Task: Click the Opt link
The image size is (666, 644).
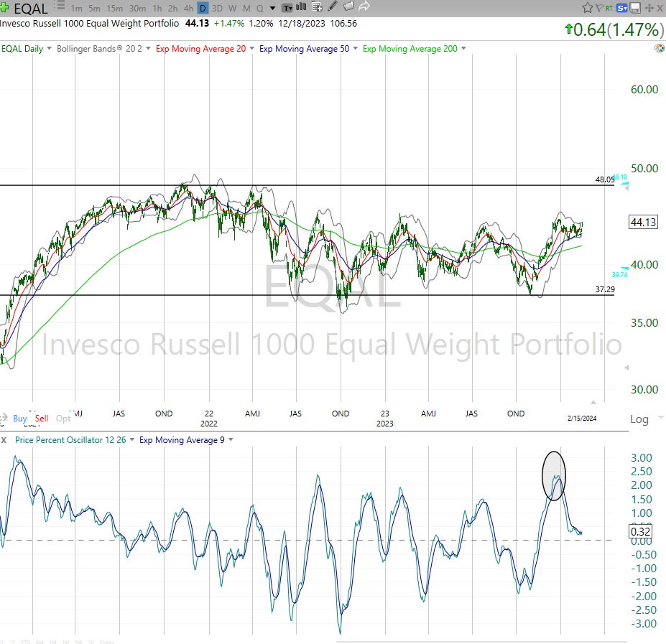Action: click(x=63, y=418)
